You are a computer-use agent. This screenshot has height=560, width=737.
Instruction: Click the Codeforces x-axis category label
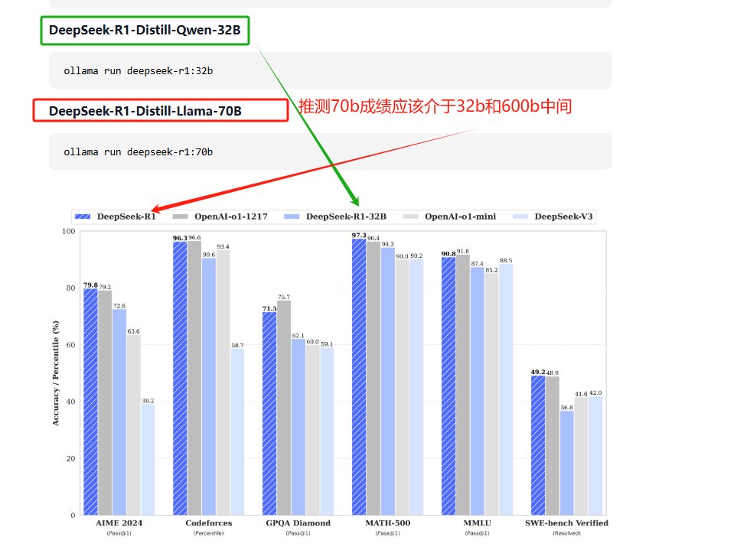click(x=208, y=523)
